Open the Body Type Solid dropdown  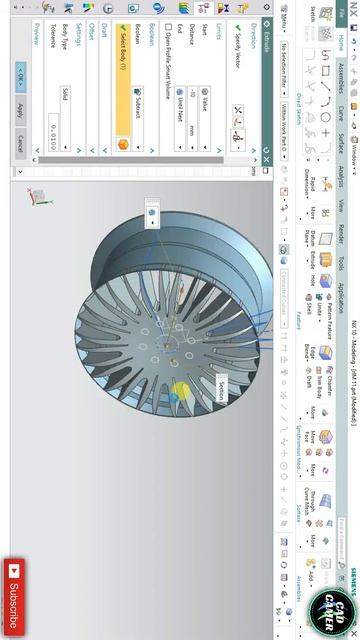point(65,118)
